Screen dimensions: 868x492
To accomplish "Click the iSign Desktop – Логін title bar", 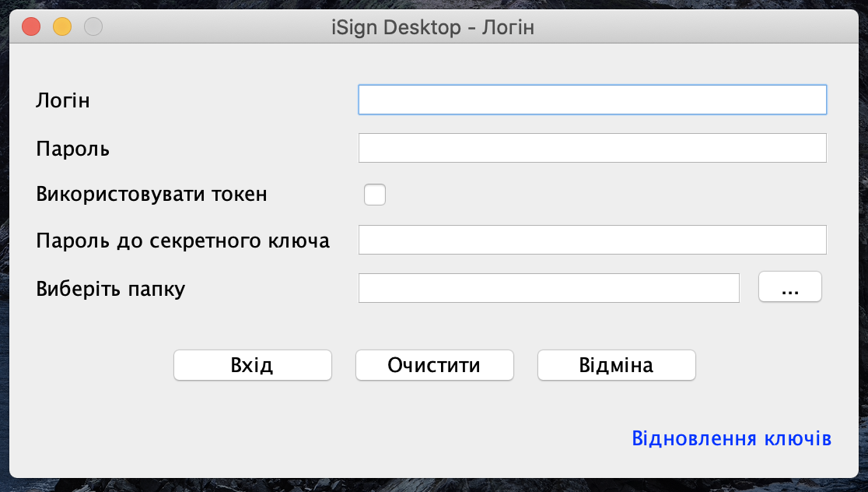I will coord(432,26).
